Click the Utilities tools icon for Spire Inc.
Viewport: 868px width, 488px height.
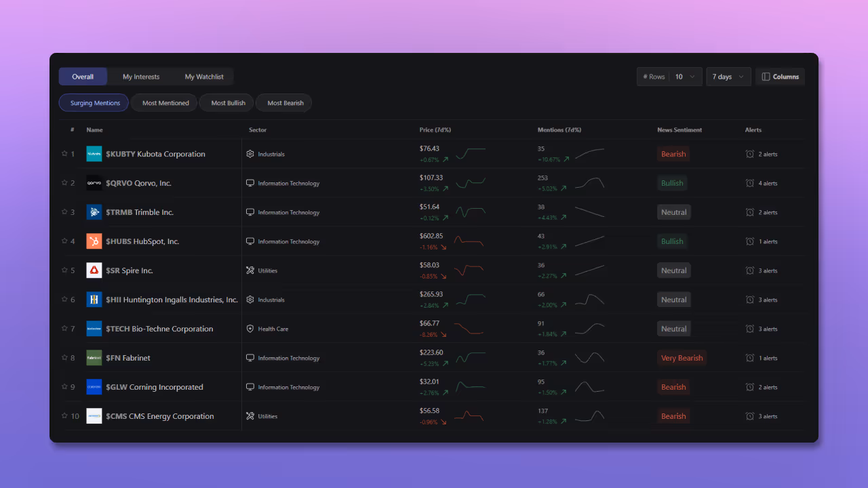click(x=250, y=270)
